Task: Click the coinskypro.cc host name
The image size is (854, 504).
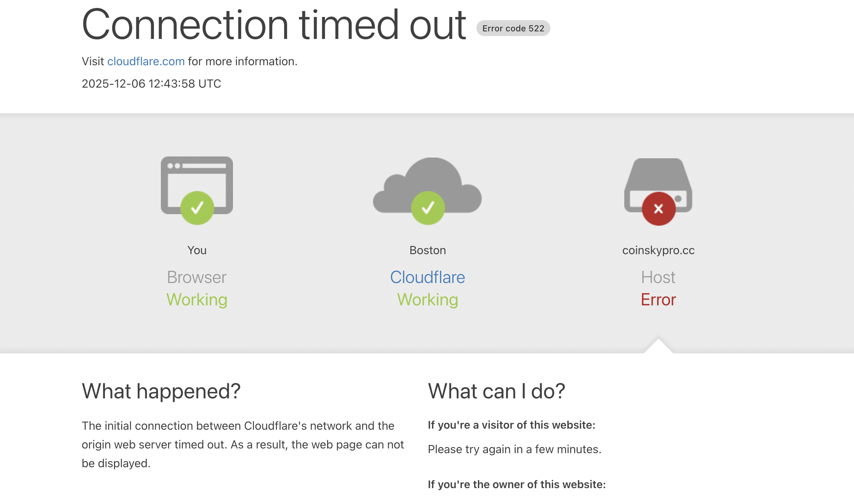Action: (x=658, y=250)
